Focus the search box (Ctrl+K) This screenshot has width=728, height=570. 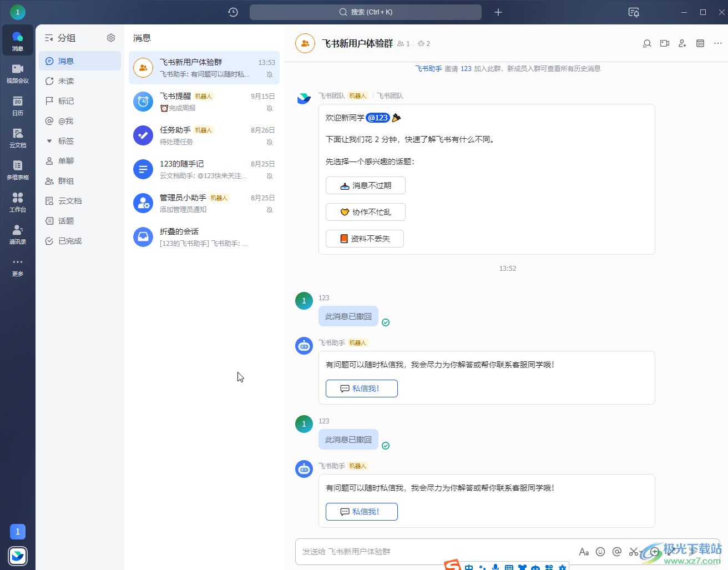click(x=366, y=12)
